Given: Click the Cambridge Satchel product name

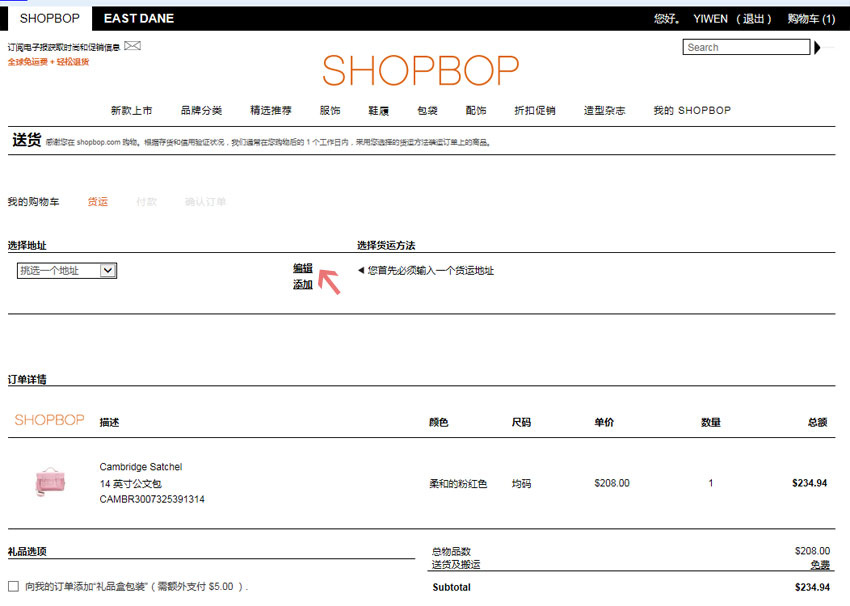Looking at the screenshot, I should click(x=141, y=467).
